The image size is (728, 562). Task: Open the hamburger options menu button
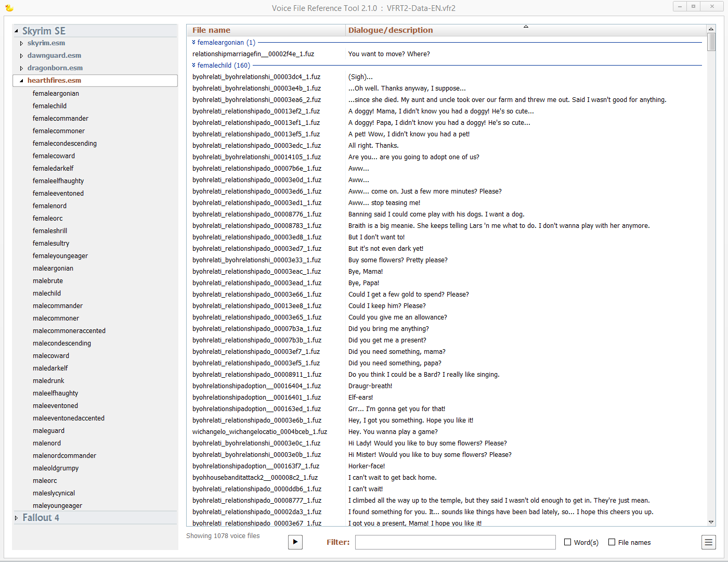coord(708,542)
